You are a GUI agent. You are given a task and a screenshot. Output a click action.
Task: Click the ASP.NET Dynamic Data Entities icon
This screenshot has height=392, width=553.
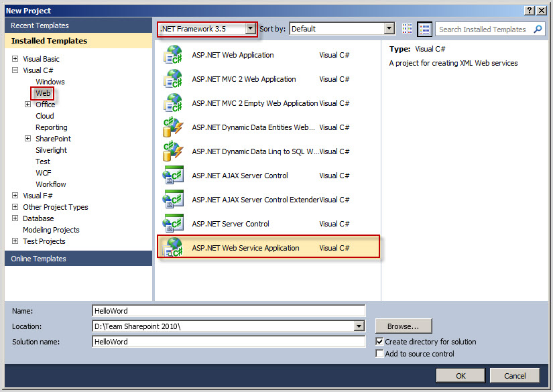tap(173, 127)
